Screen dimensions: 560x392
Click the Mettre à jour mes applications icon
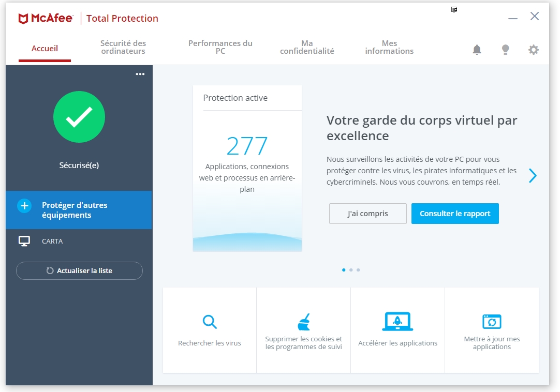pyautogui.click(x=492, y=322)
